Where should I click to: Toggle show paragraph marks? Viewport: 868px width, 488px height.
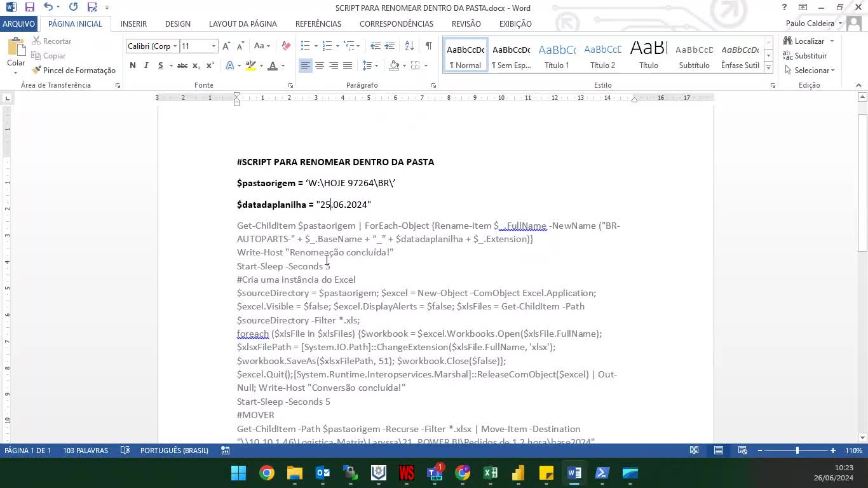pos(429,46)
